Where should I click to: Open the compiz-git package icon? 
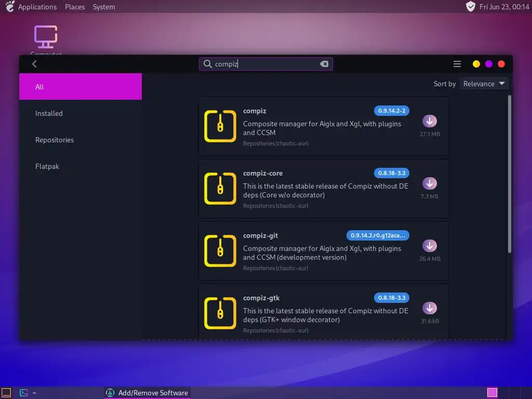pyautogui.click(x=220, y=251)
